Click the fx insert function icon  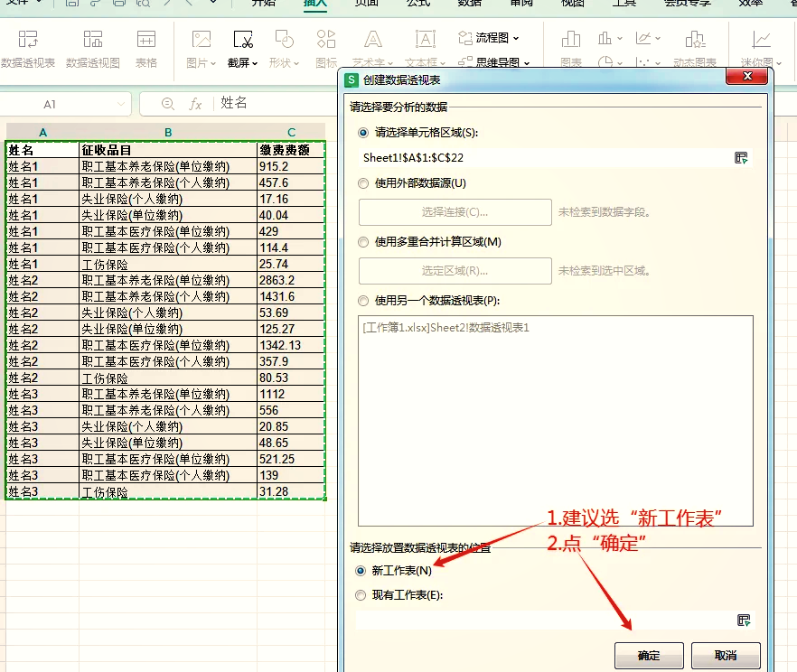[195, 104]
